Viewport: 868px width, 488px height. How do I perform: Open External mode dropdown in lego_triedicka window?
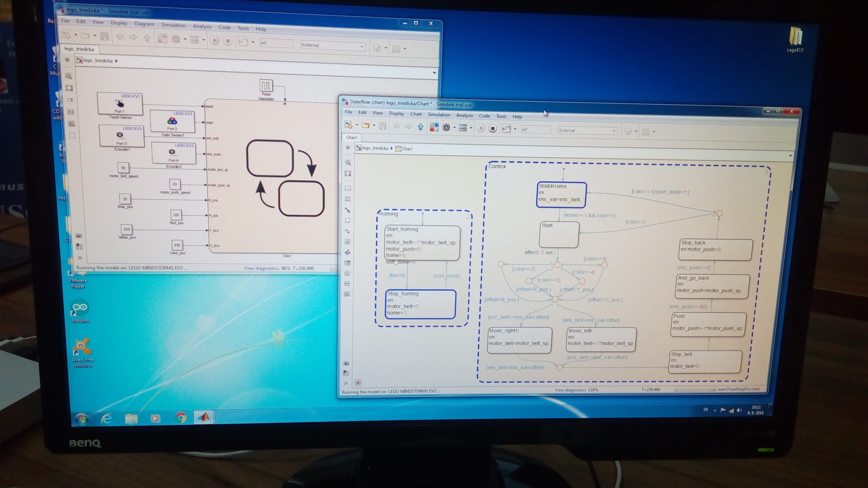(361, 46)
